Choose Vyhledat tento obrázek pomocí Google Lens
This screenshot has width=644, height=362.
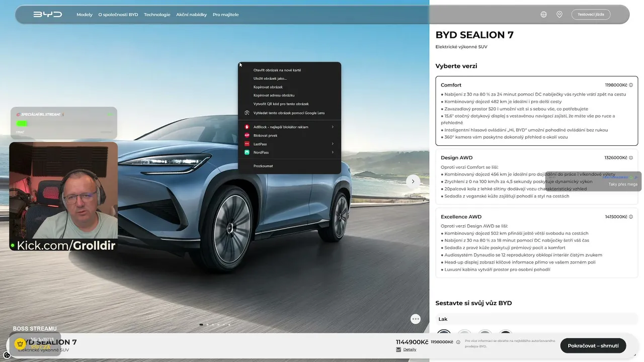[289, 113]
